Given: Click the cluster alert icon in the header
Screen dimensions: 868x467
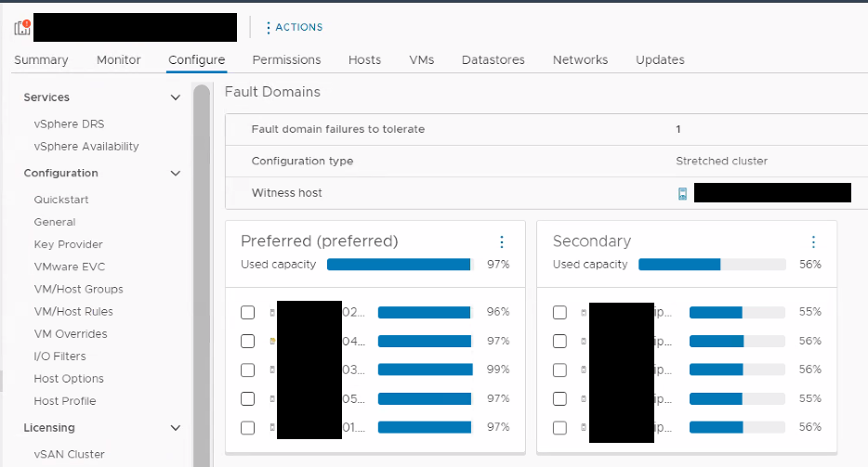Looking at the screenshot, I should 22,27.
